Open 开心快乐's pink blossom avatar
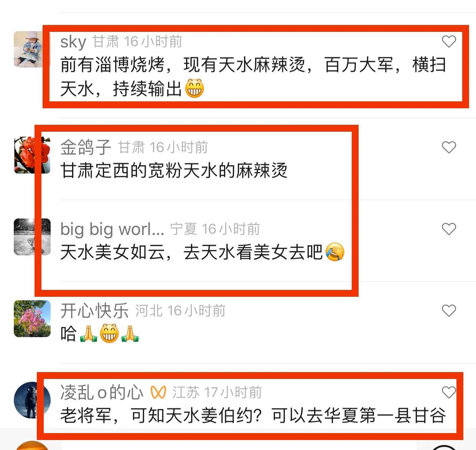 tap(32, 319)
